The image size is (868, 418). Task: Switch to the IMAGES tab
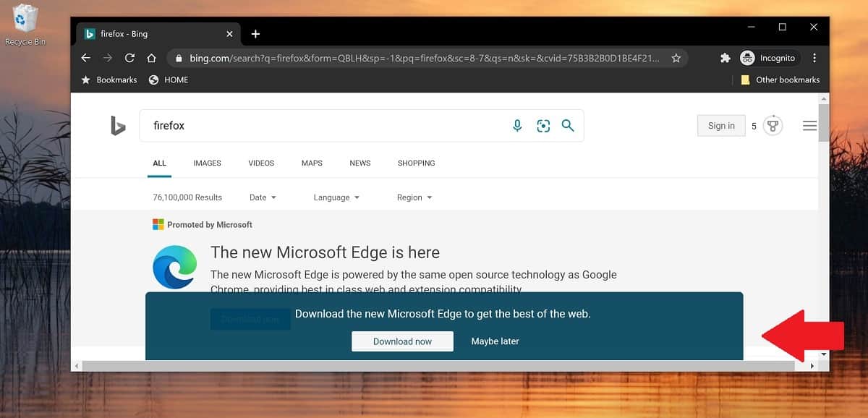coord(207,163)
